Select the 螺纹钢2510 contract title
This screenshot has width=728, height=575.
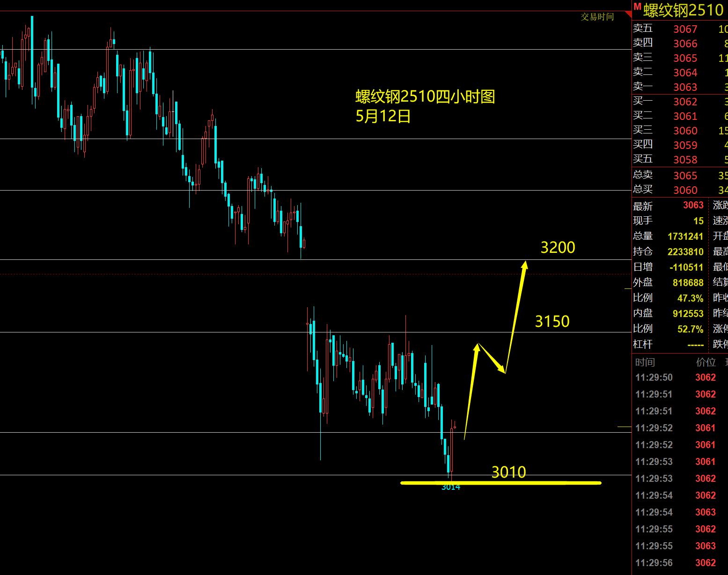tap(683, 10)
